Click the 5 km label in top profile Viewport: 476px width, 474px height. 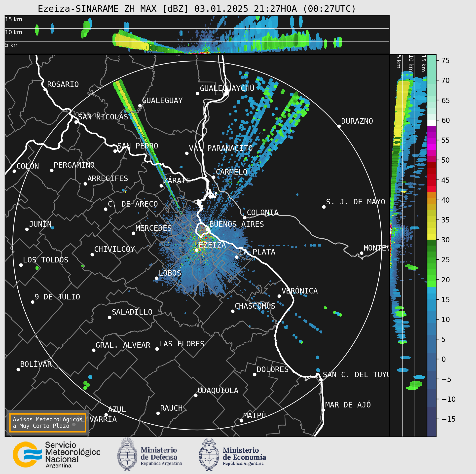pos(12,45)
